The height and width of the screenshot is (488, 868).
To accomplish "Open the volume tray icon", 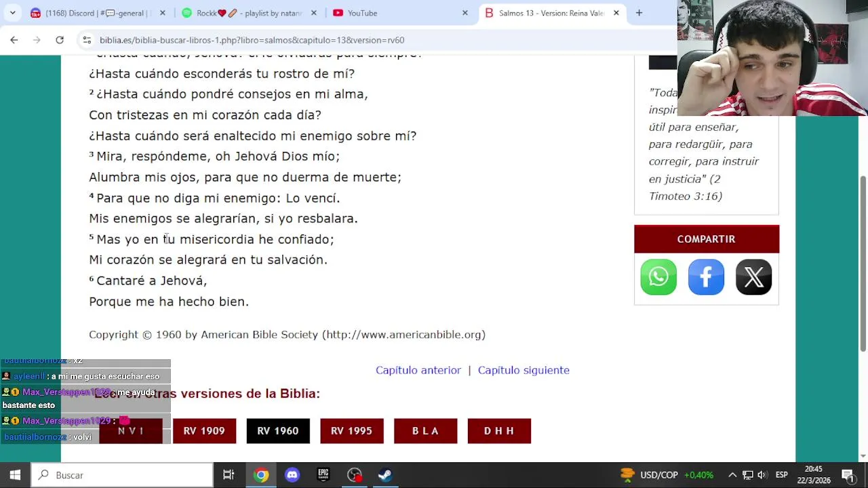I will click(x=762, y=475).
